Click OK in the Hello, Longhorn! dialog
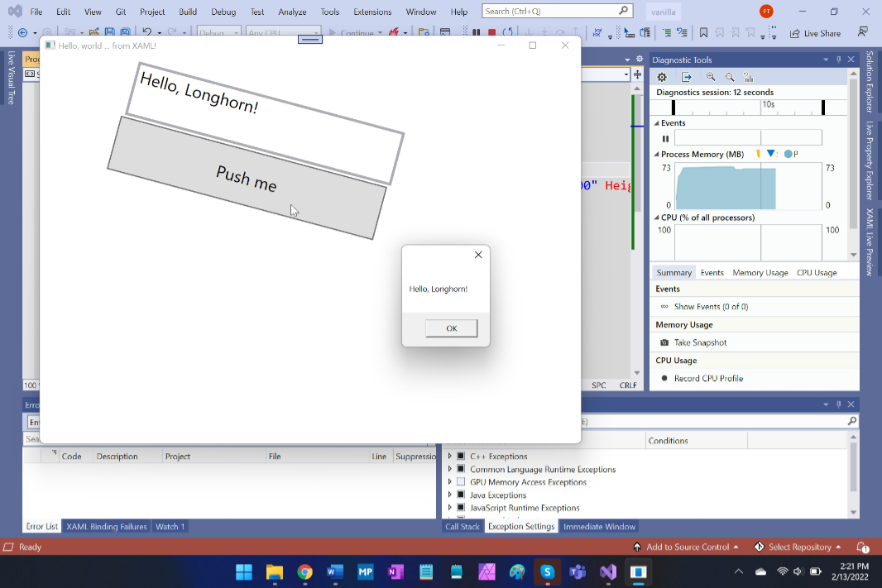The width and height of the screenshot is (882, 588). tap(451, 328)
